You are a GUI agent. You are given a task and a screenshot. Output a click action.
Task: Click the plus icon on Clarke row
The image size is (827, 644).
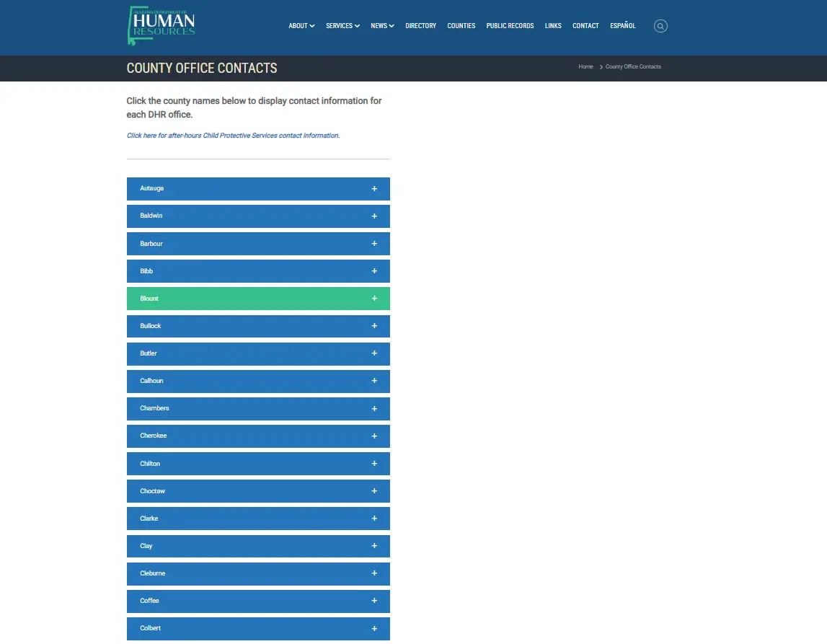point(374,519)
